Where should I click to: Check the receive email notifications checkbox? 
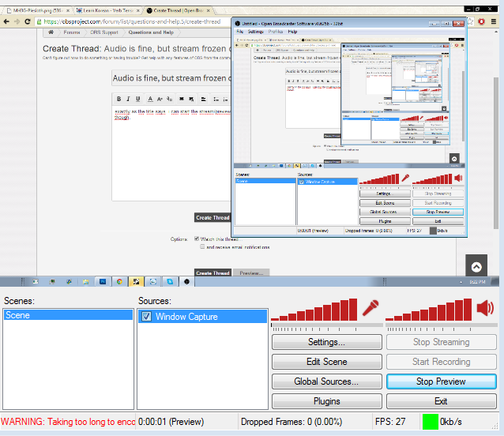pos(202,246)
